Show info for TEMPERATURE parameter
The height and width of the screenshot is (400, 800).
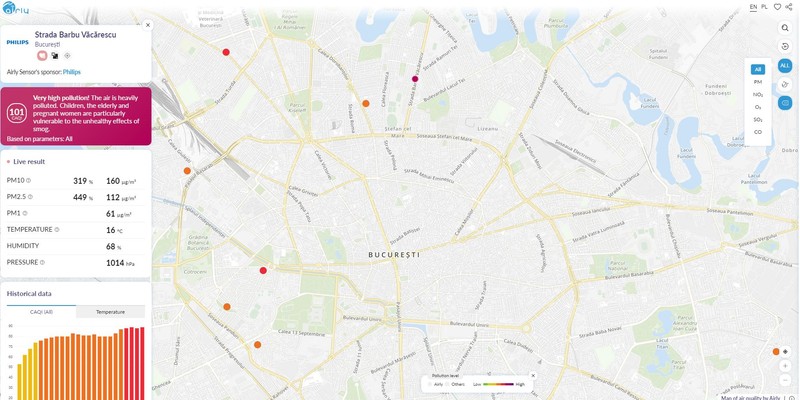pos(57,230)
